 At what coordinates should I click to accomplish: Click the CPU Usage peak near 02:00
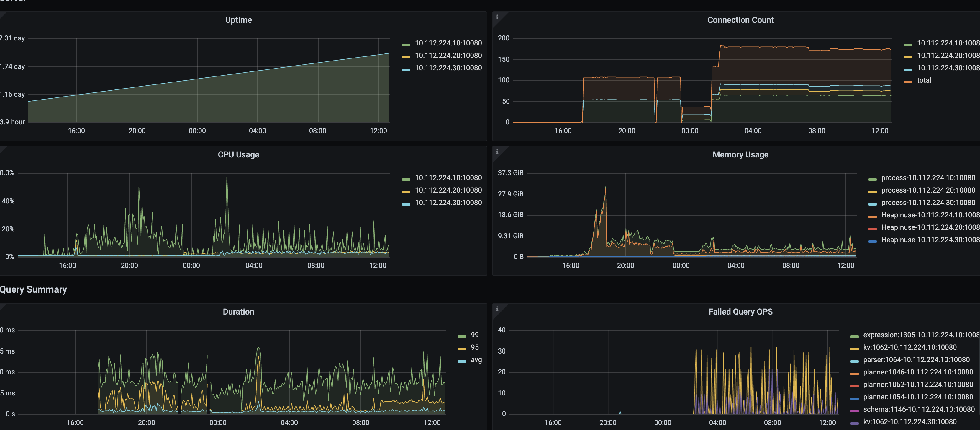pos(227,176)
